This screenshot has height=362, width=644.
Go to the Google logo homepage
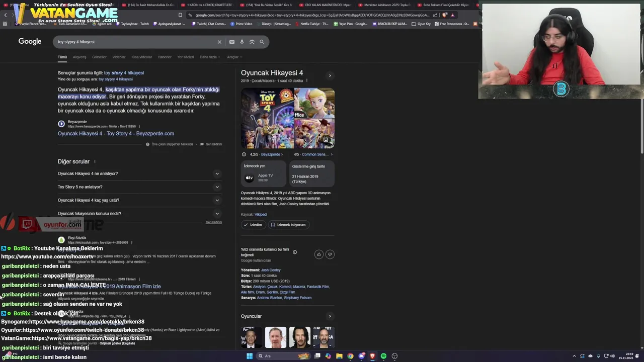(x=30, y=42)
